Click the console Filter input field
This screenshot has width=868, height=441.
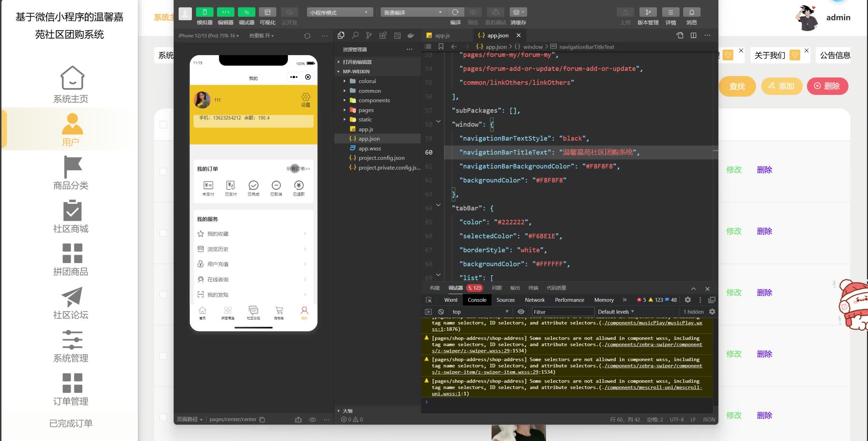pos(562,312)
